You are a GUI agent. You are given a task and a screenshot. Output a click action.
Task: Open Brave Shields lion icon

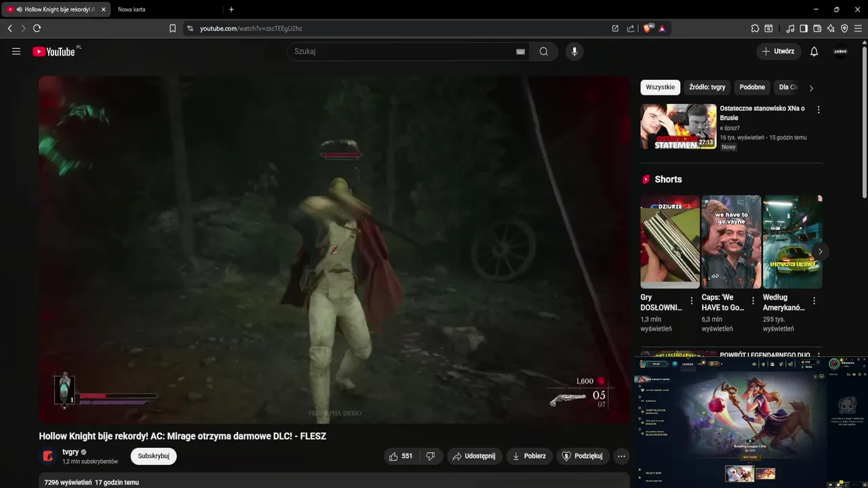tap(648, 28)
